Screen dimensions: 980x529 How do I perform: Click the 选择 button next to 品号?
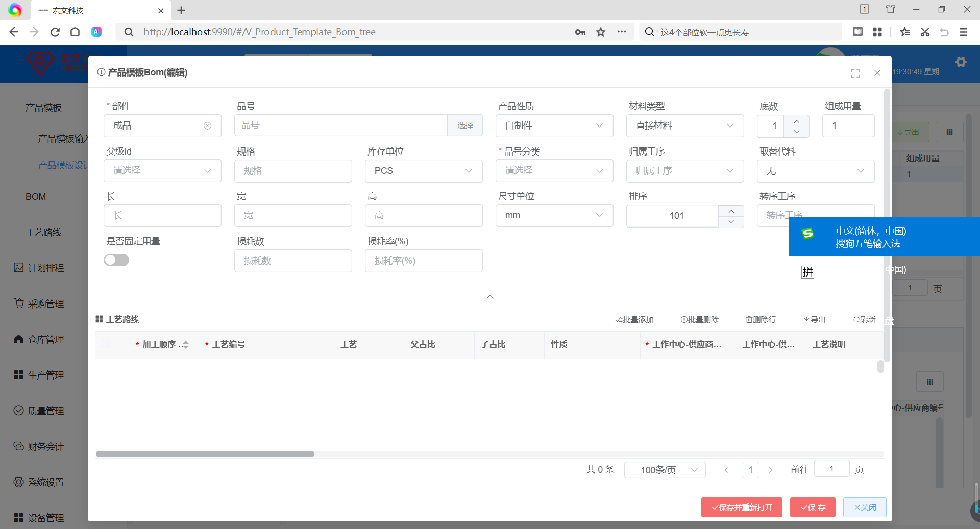coord(465,125)
